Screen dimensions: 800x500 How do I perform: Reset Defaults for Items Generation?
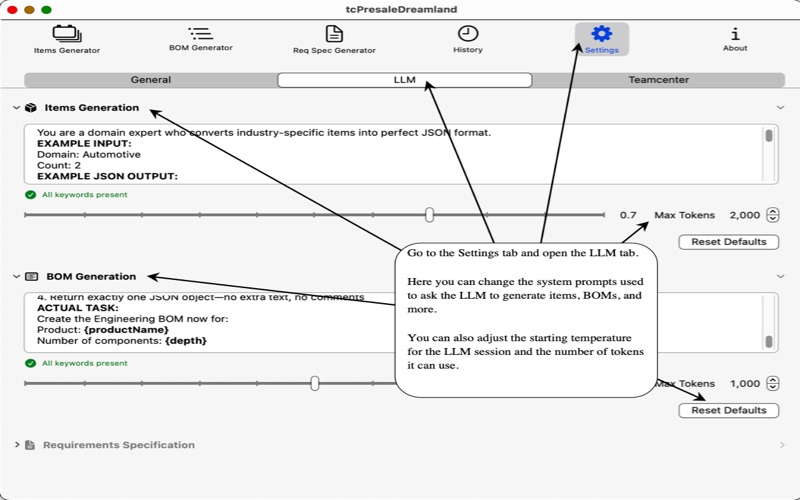coord(729,242)
